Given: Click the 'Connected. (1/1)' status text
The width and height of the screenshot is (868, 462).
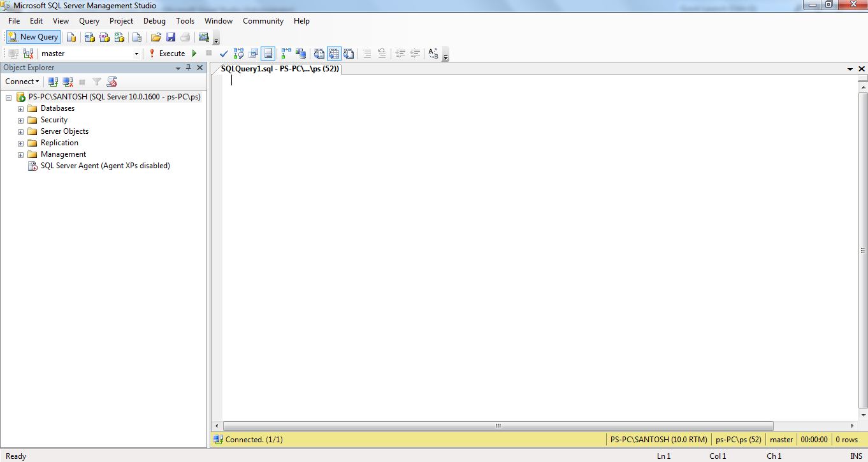Looking at the screenshot, I should click(x=254, y=440).
